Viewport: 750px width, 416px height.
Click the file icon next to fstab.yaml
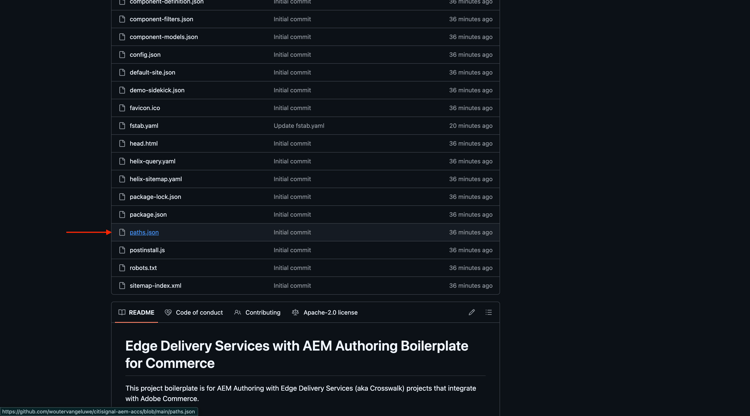(122, 126)
